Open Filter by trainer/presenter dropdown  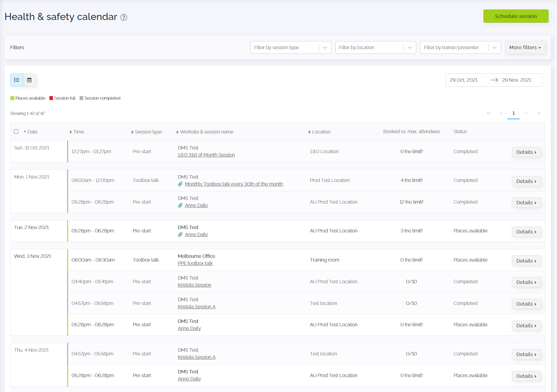click(460, 47)
